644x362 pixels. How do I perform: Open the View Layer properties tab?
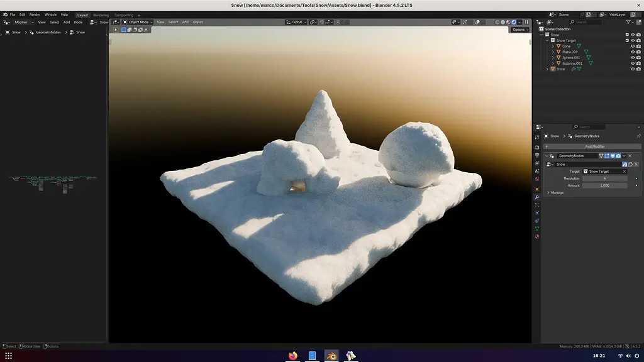pos(537,163)
